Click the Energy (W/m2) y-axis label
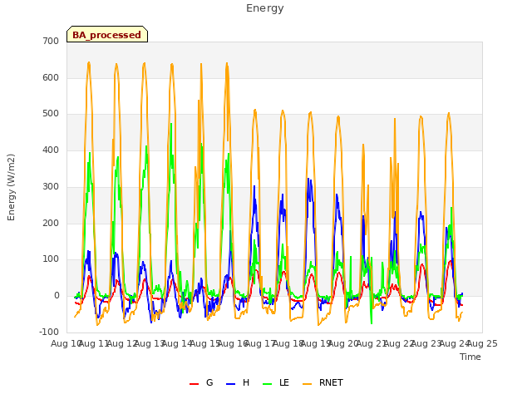532x399 pixels. point(11,187)
